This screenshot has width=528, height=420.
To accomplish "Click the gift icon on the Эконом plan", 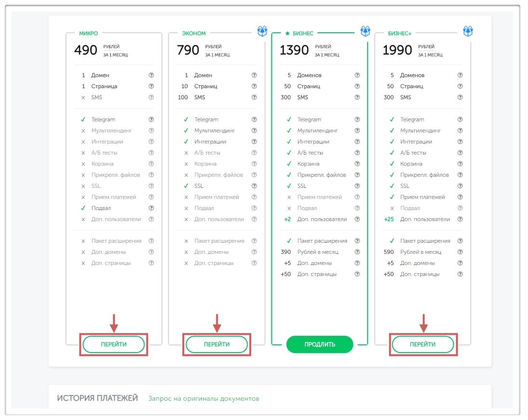I will (262, 32).
